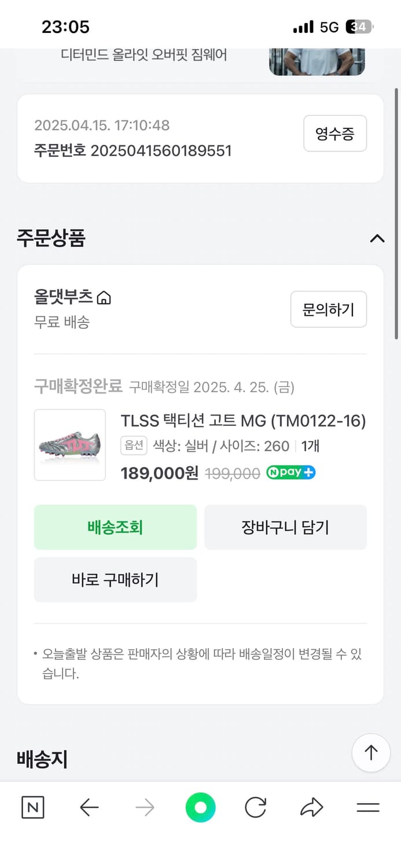This screenshot has height=868, width=401.
Task: Tap 문의하기 to contact the seller
Action: (x=329, y=310)
